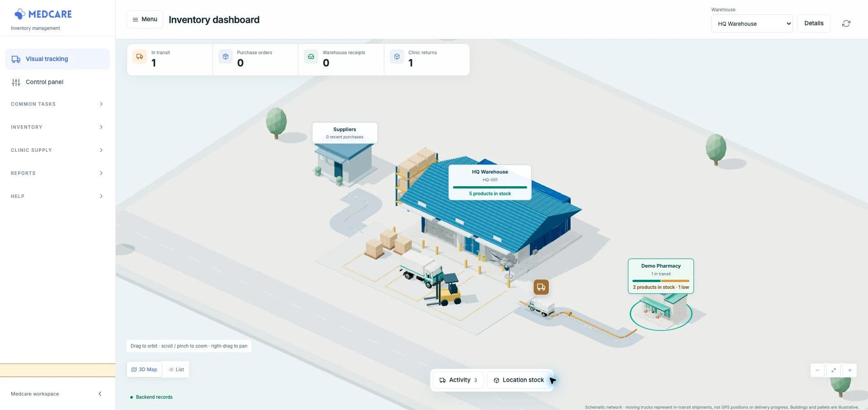868x410 pixels.
Task: Reset the 3D map view
Action: pos(834,370)
